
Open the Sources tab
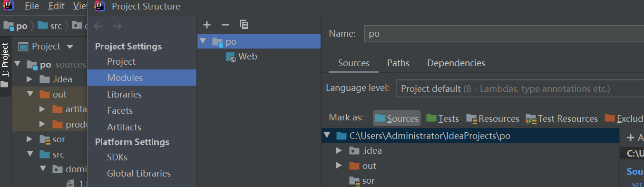click(353, 63)
